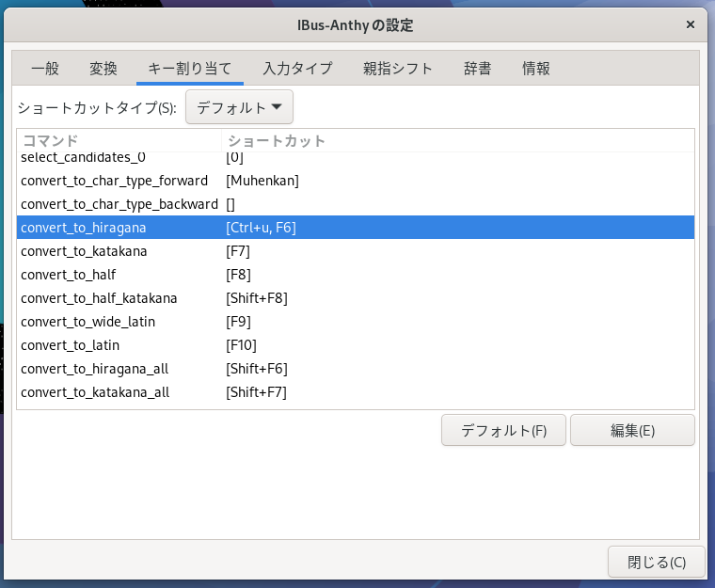Viewport: 715px width, 588px height.
Task: Show the 情報 tab
Action: [x=536, y=69]
